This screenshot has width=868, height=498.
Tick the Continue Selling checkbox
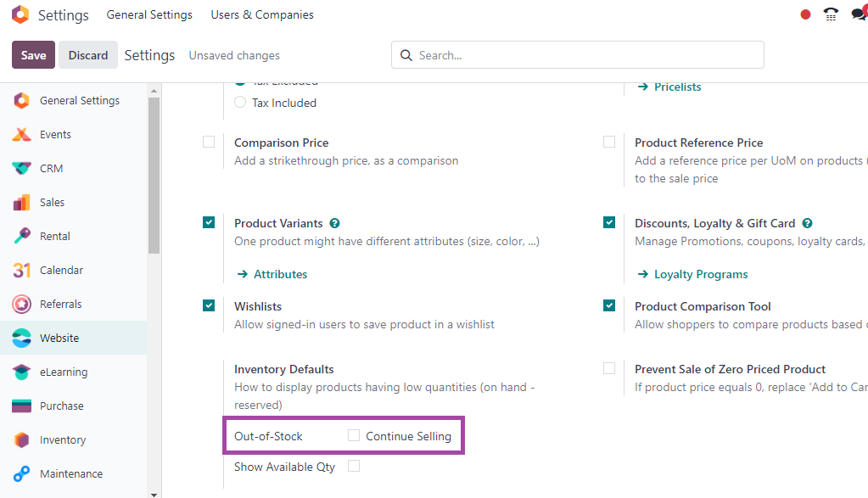click(x=354, y=436)
